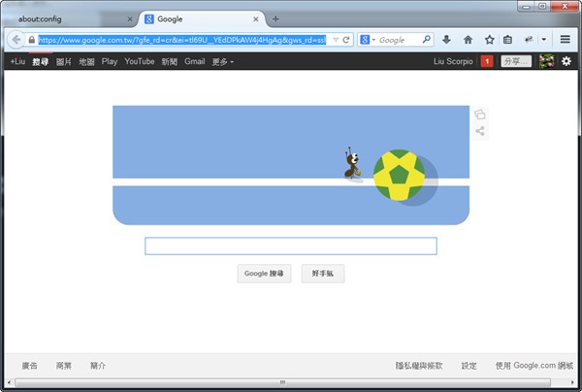This screenshot has height=392, width=582.
Task: Open +Liu Google+ profile link
Action: [x=17, y=62]
